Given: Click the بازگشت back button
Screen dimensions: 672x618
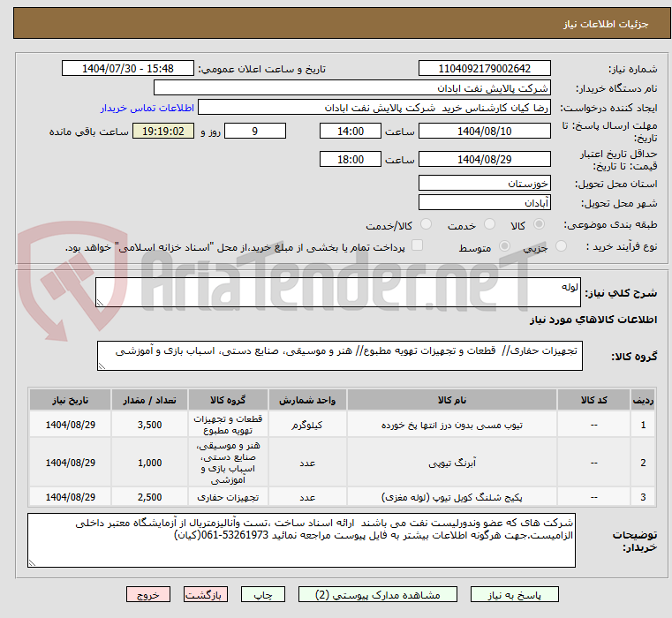Looking at the screenshot, I should 205,595.
